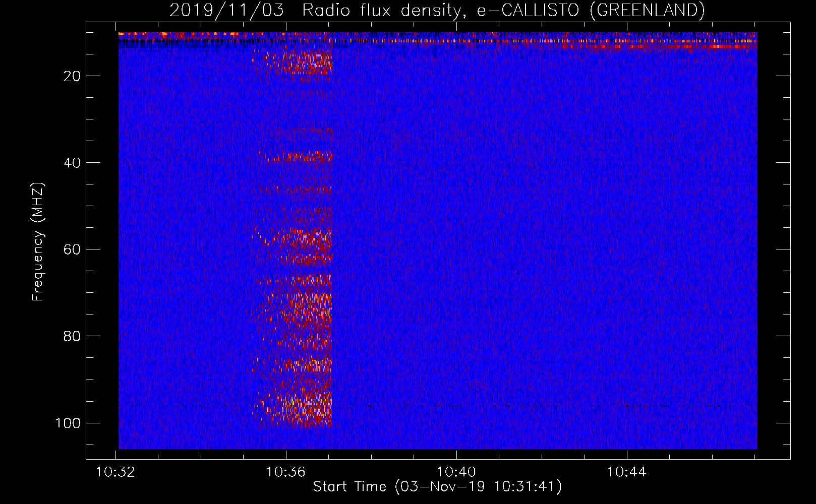This screenshot has width=816, height=504.
Task: Click the '100' frequency tick label
Action: [x=68, y=423]
